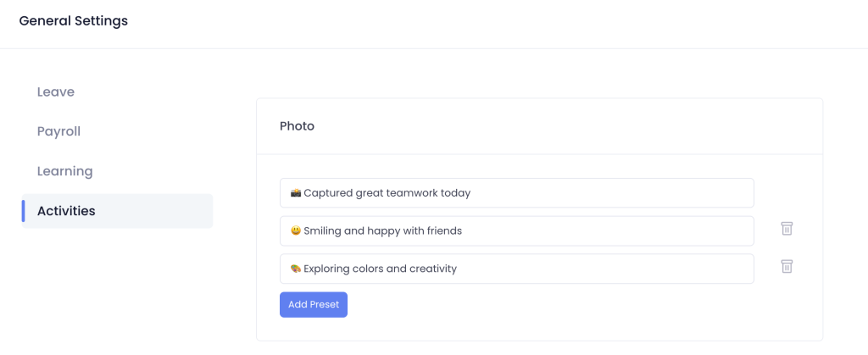Click the palette emoji in third preset
The image size is (868, 355).
(x=296, y=269)
